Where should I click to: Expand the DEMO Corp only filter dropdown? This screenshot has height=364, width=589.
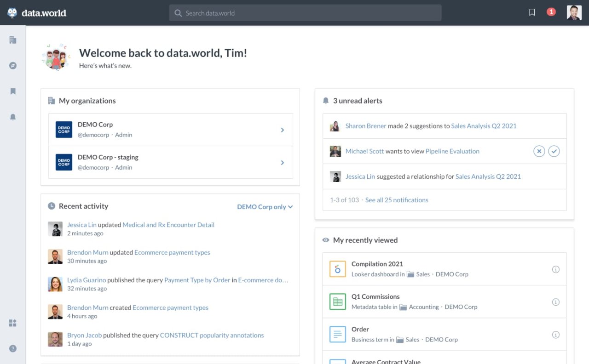point(265,207)
